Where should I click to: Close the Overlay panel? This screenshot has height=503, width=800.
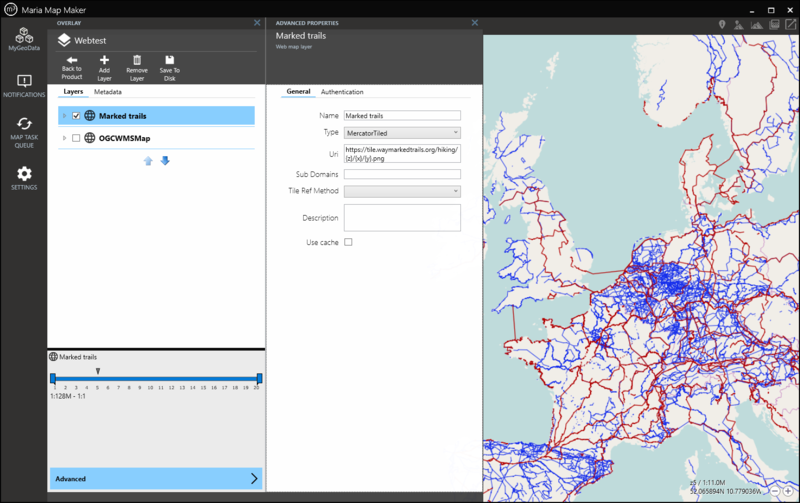click(x=257, y=22)
